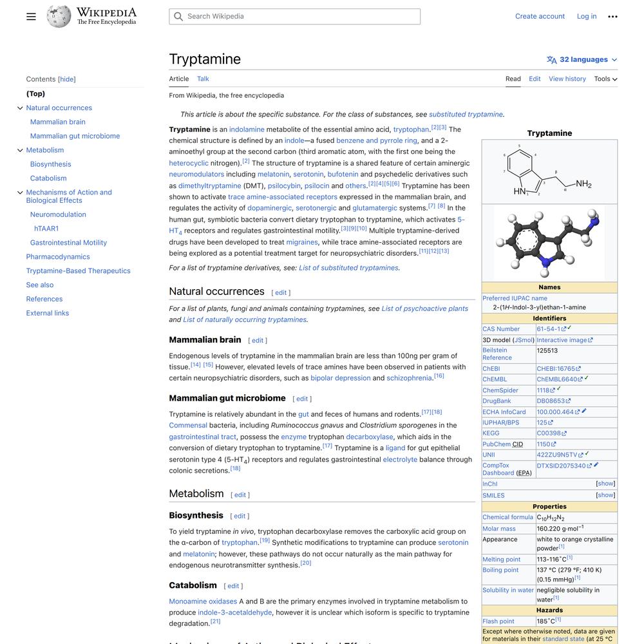
Task: Show the SMILES string
Action: click(605, 495)
